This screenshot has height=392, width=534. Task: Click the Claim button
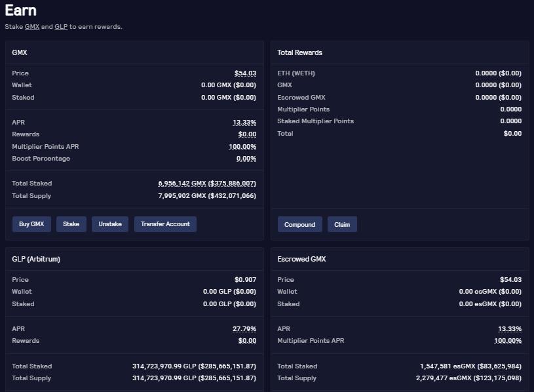point(342,225)
